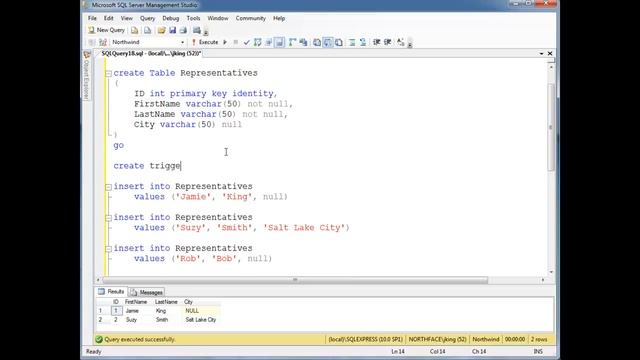Screen dimensions: 640x360
Task: Open the active files dropdown arrow
Action: click(x=542, y=53)
